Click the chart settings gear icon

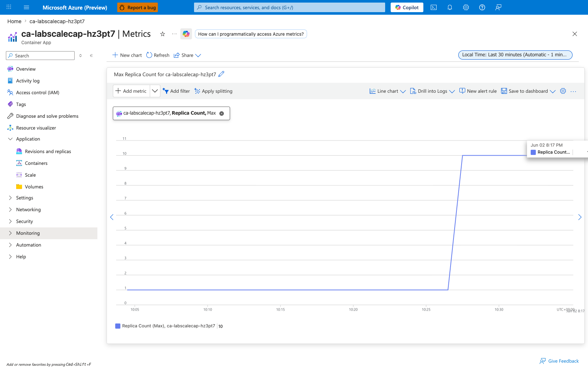click(563, 91)
